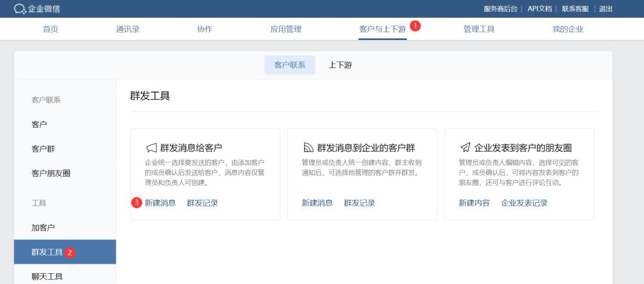Open the 企业发表记录 link
The image size is (644, 284).
point(525,203)
